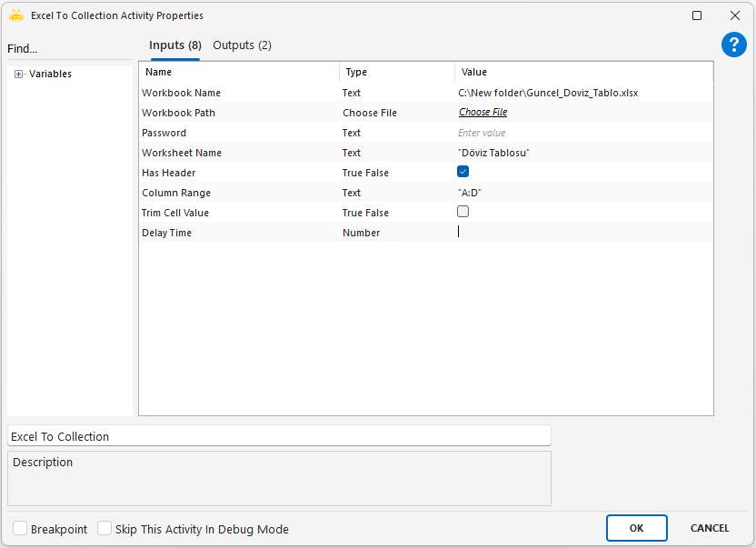Close the Activity Properties dialog
Image resolution: width=756 pixels, height=548 pixels.
[735, 15]
